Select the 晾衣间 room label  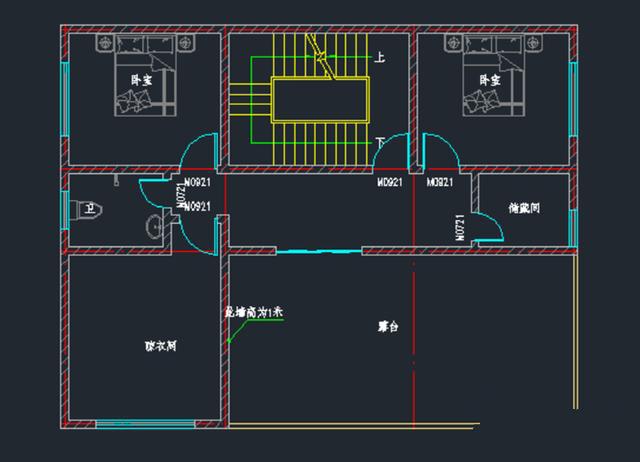point(160,346)
